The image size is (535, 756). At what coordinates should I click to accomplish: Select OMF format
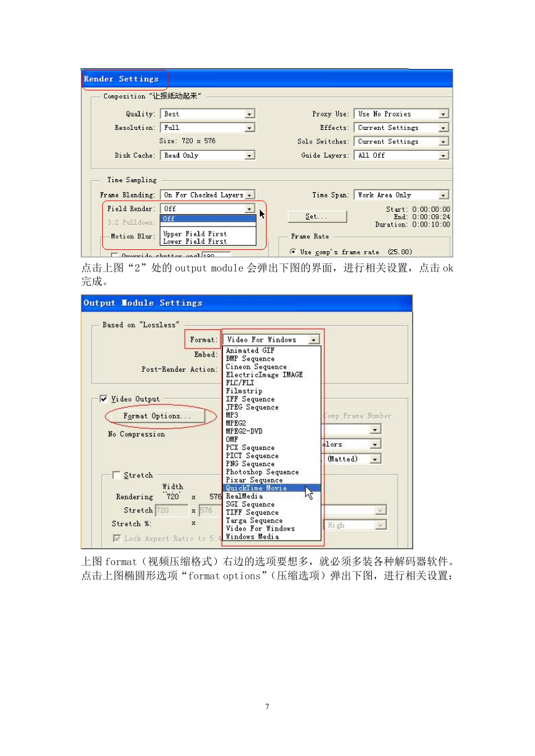click(272, 440)
